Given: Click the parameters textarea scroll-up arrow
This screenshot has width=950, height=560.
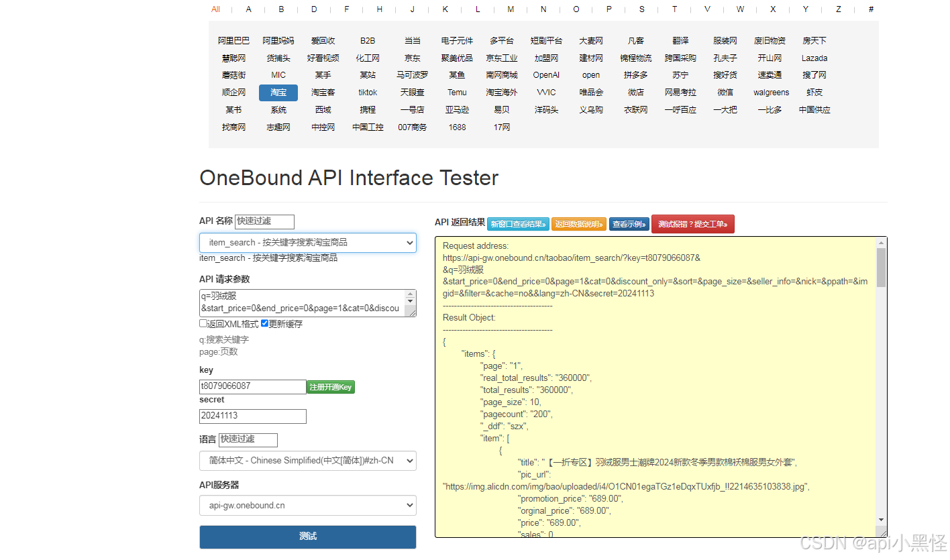Looking at the screenshot, I should (x=411, y=294).
